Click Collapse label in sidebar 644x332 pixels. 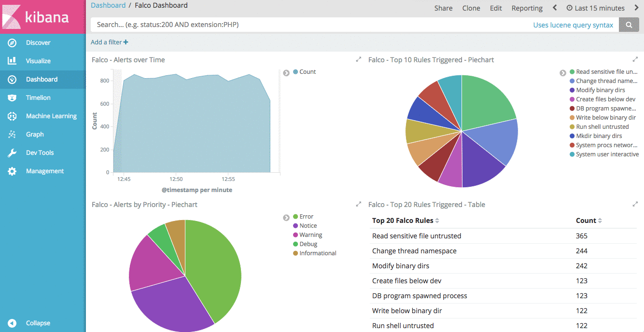tap(38, 323)
